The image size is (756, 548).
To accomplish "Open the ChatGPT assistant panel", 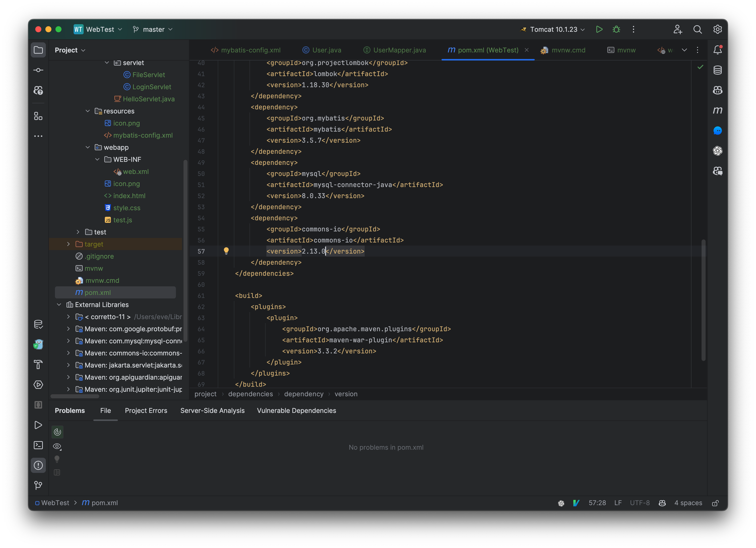I will tap(718, 151).
